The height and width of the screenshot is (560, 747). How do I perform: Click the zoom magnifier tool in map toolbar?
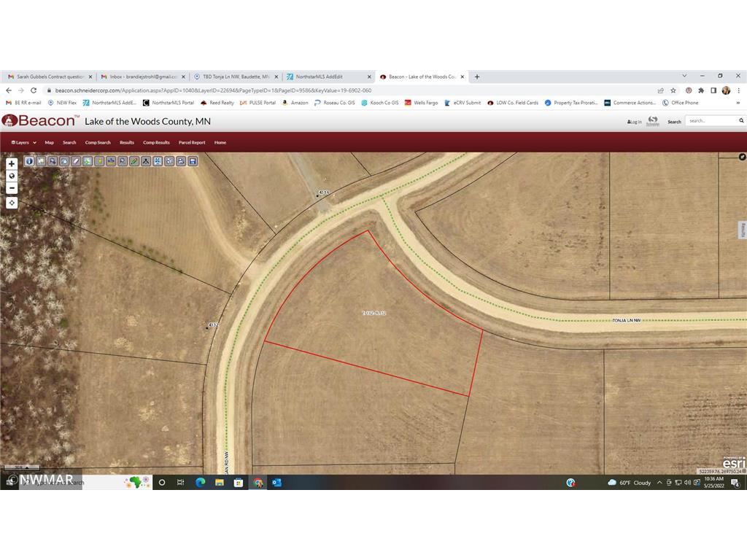coord(123,161)
